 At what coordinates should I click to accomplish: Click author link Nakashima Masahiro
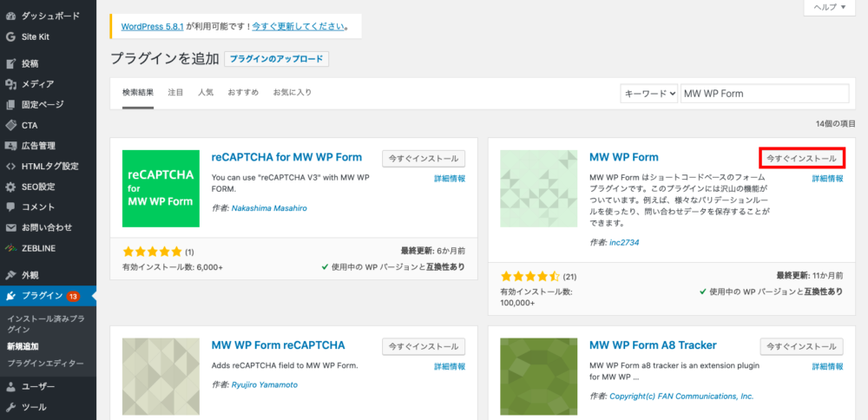tap(269, 208)
